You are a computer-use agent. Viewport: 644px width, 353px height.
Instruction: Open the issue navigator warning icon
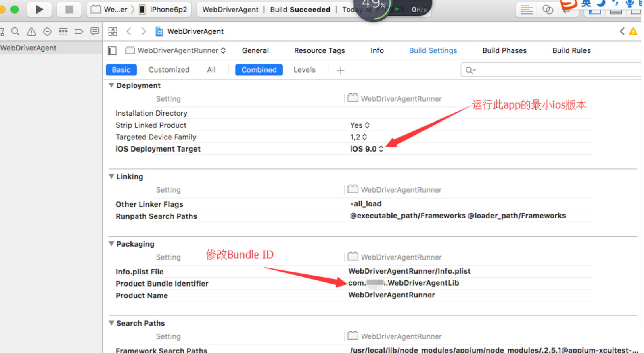[x=31, y=31]
